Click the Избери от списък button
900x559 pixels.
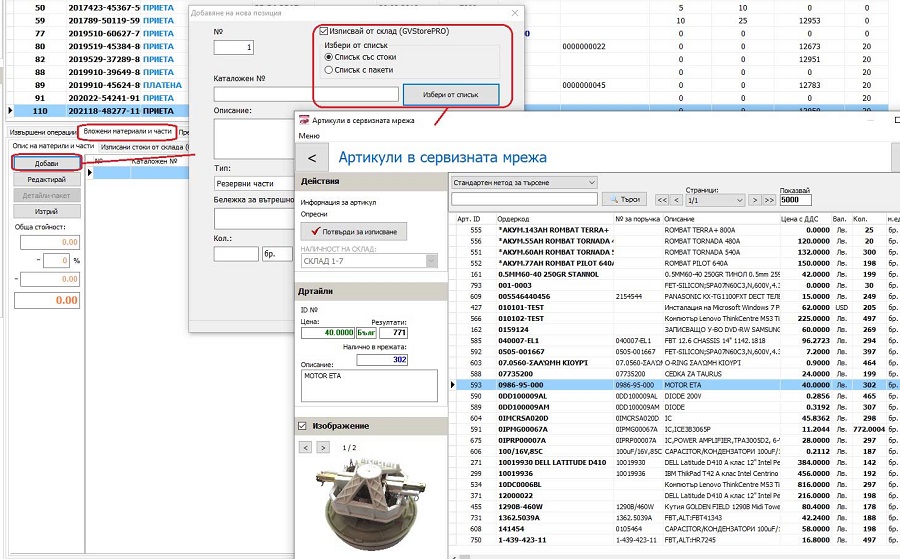pyautogui.click(x=451, y=95)
